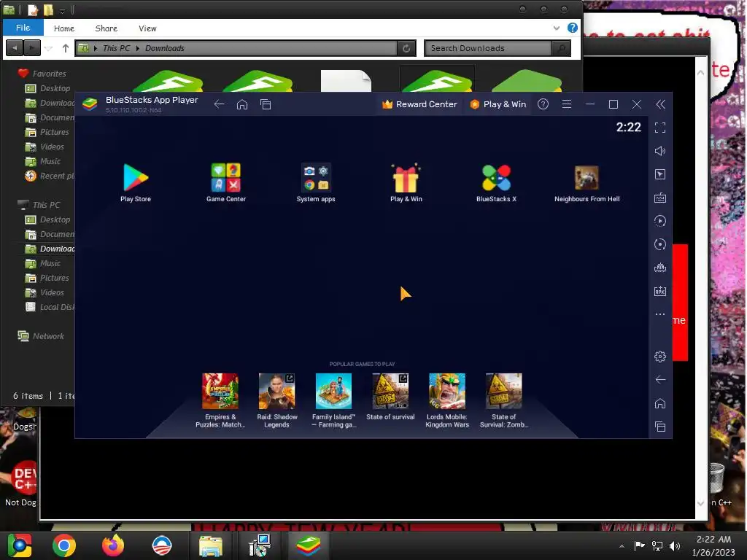Open Firefox from taskbar
Image resolution: width=747 pixels, height=560 pixels.
pyautogui.click(x=113, y=545)
